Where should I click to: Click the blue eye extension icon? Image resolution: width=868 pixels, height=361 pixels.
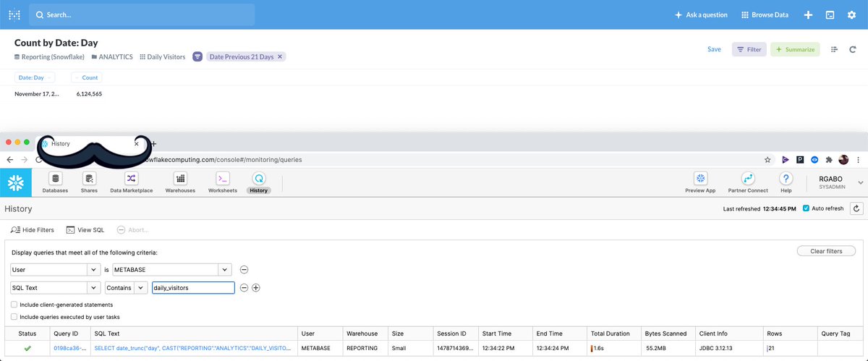click(x=814, y=159)
